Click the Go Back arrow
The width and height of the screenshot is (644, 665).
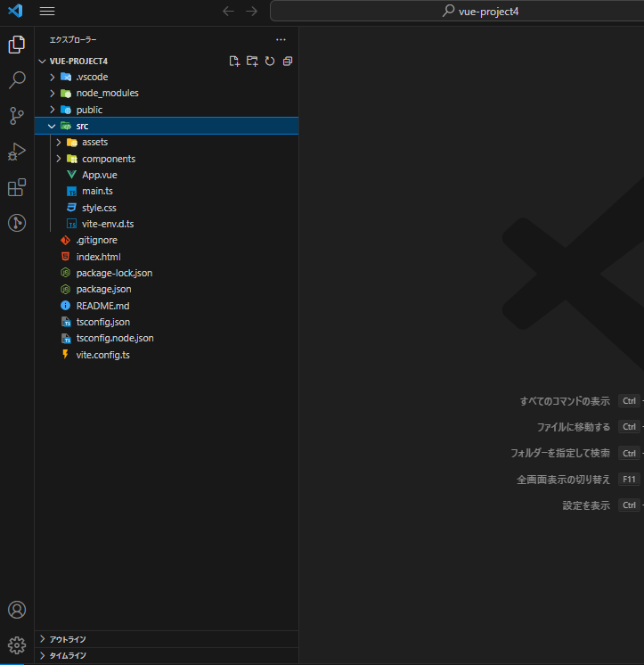click(228, 11)
